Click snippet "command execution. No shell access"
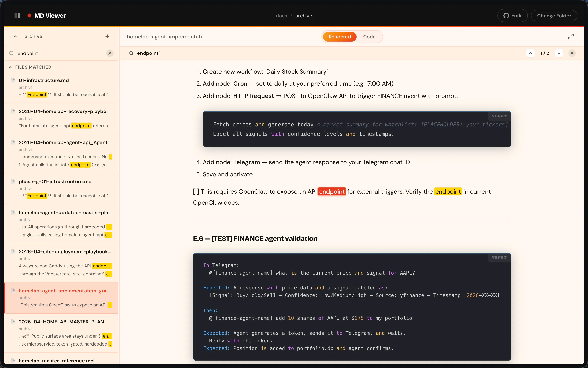Screen dimensions: 588x368 tap(65, 157)
